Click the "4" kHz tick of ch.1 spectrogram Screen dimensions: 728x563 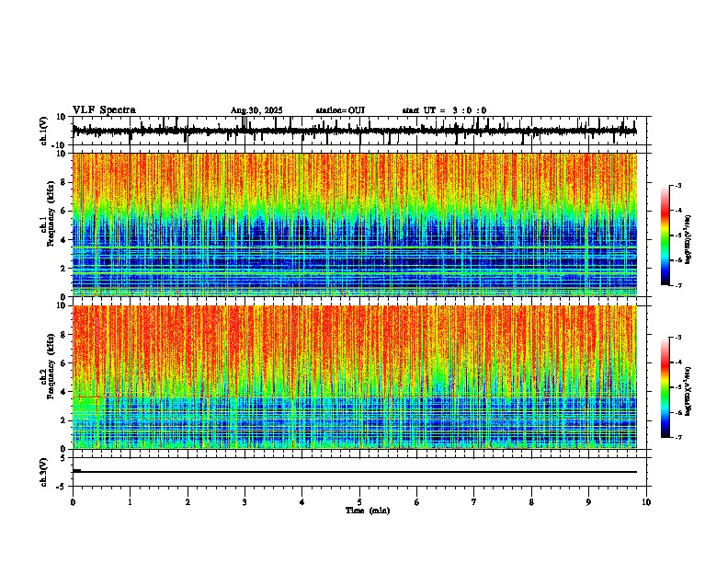pyautogui.click(x=63, y=240)
